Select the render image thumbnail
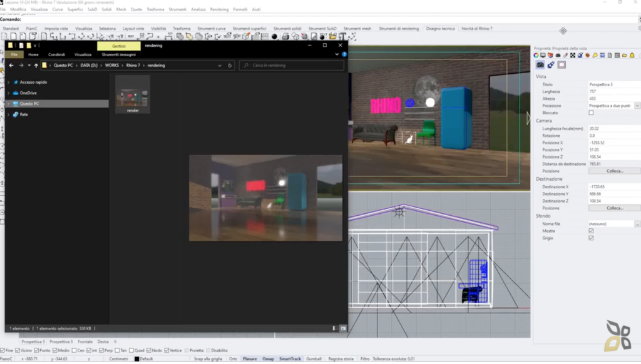Screen dimensions: 641x364 point(133,94)
